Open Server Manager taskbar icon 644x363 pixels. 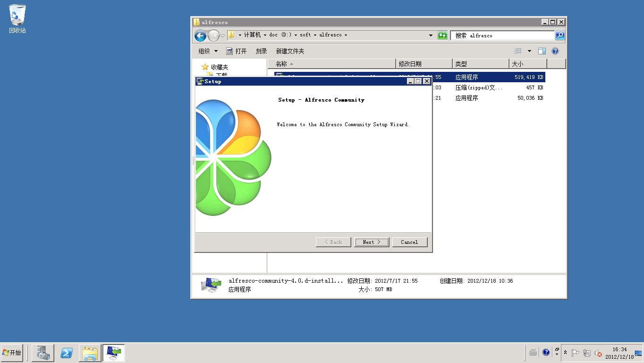(x=43, y=353)
